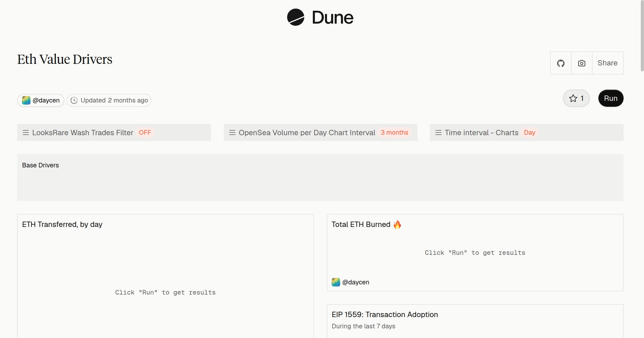Click the clock icon beside Updated
Screen dimensions: 644x338
click(74, 100)
